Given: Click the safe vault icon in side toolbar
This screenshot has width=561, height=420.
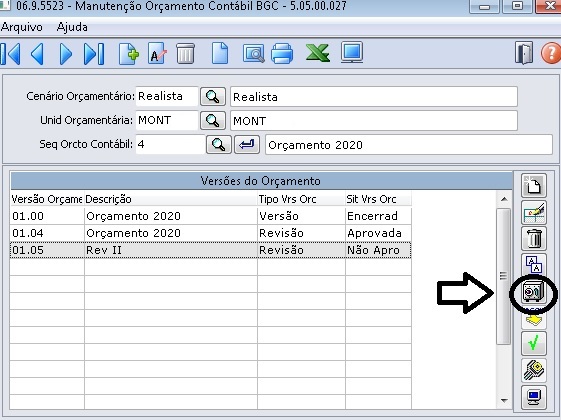Looking at the screenshot, I should click(x=533, y=292).
